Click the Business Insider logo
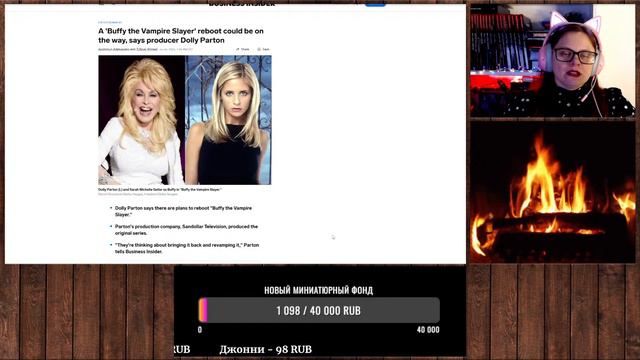This screenshot has width=640, height=360. pos(242,4)
